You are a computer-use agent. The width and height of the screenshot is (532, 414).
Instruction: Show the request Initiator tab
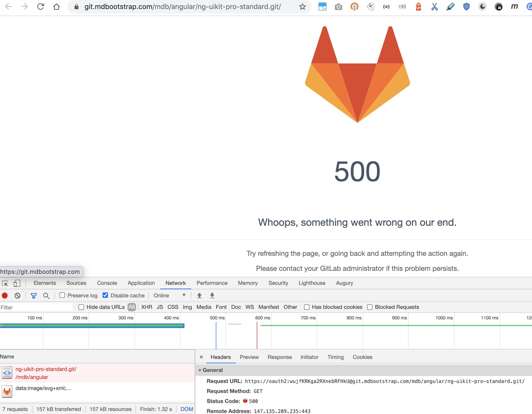pyautogui.click(x=309, y=357)
